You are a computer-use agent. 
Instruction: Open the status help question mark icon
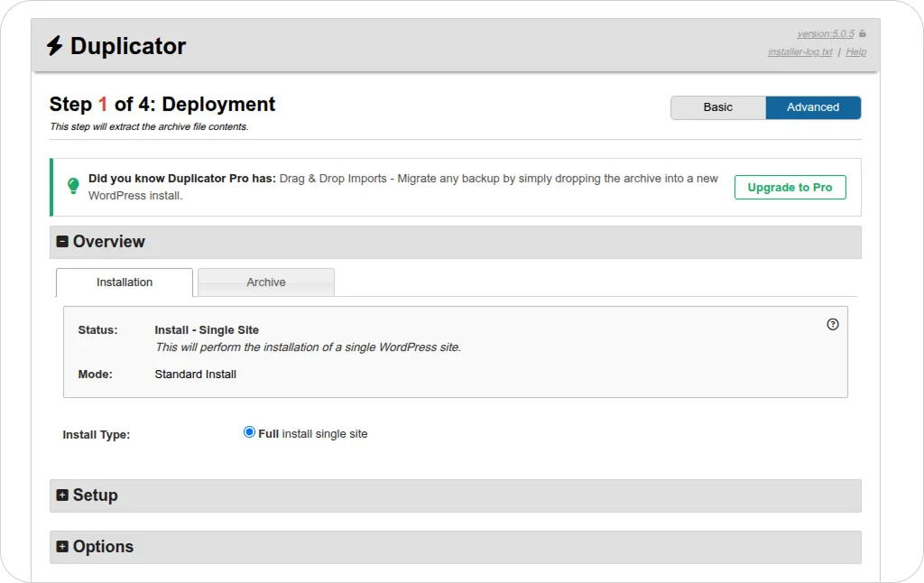tap(832, 324)
